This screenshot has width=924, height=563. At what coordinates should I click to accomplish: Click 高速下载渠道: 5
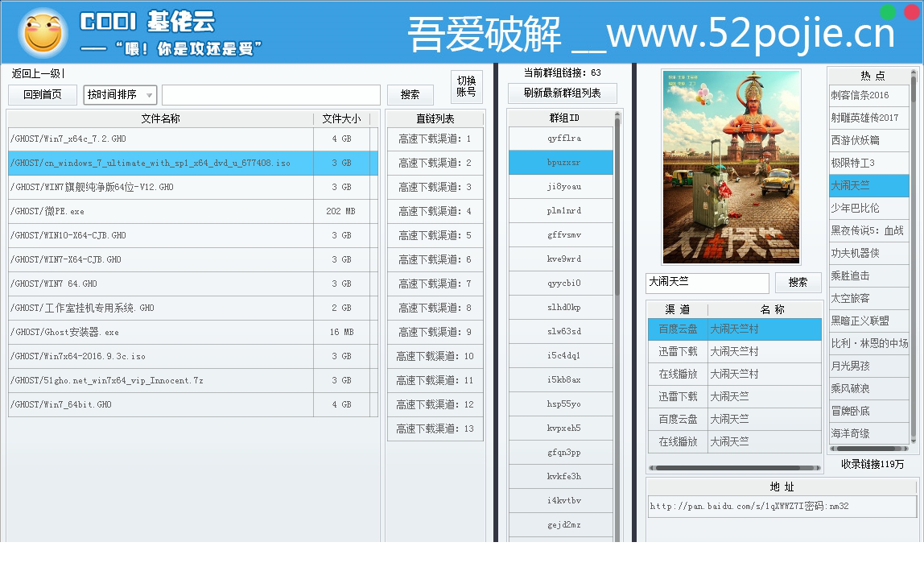click(435, 236)
